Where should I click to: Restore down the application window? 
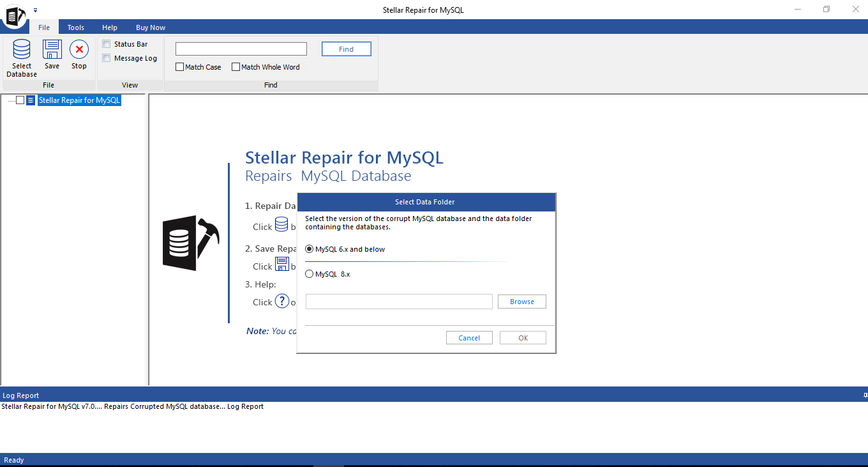[x=827, y=10]
